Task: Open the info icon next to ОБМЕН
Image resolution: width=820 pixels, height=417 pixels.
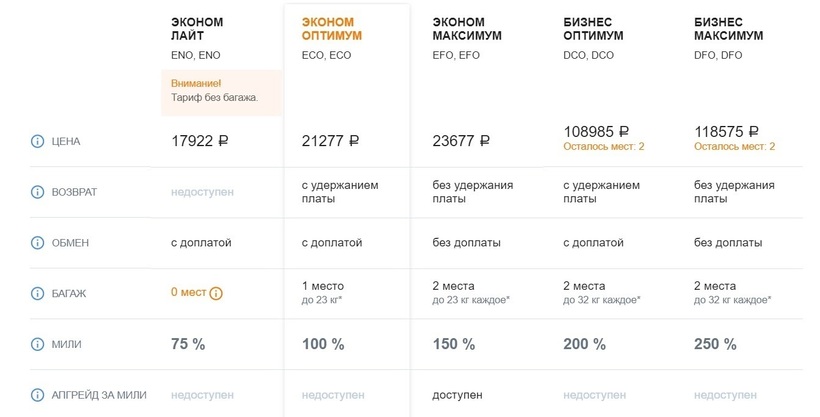Action: tap(38, 242)
